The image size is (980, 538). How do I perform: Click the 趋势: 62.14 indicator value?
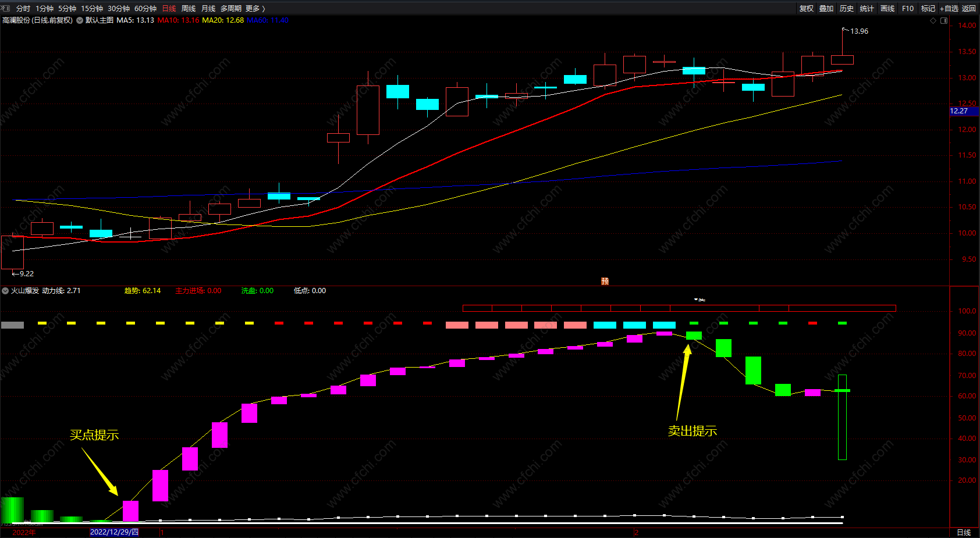[x=143, y=291]
